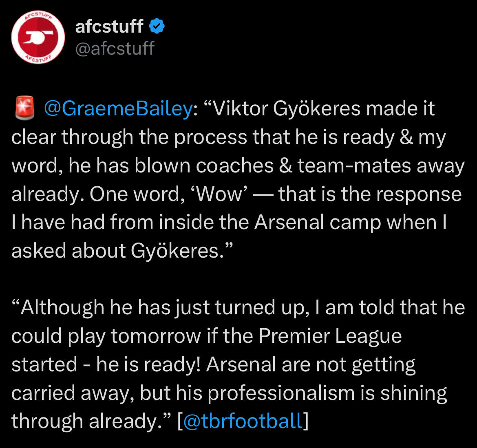This screenshot has width=477, height=448.
Task: Click the word shining
Action: tap(413, 393)
